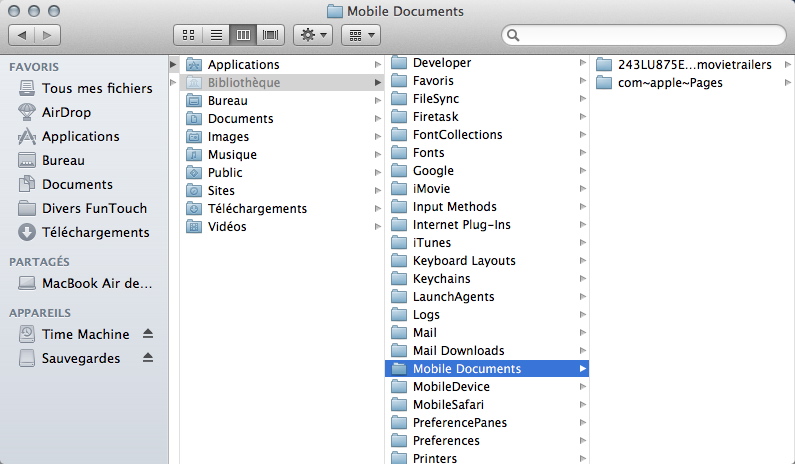Select the Musique folder
Image resolution: width=795 pixels, height=464 pixels.
point(282,154)
